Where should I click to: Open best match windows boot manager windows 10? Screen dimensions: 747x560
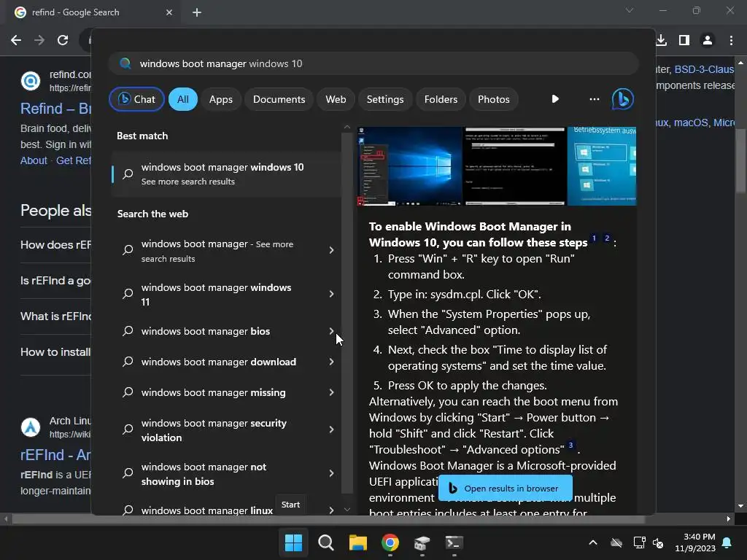click(x=226, y=174)
